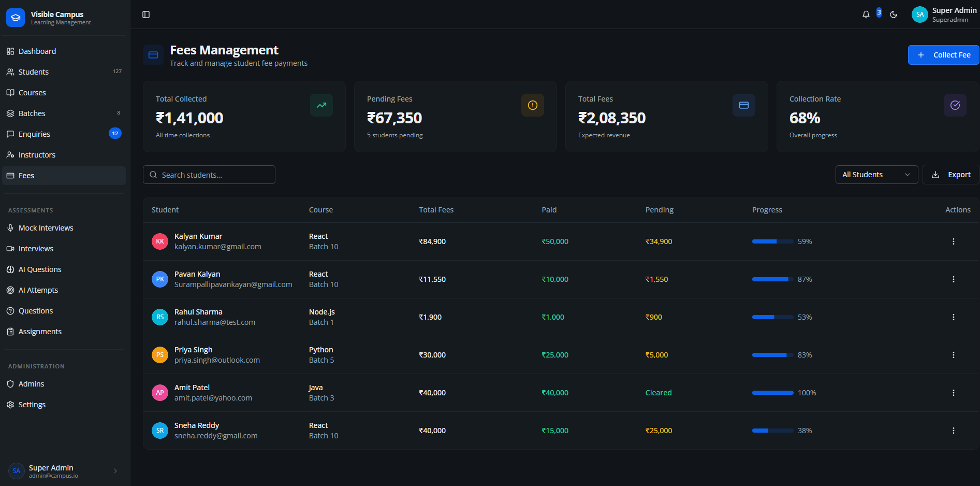
Task: Open actions menu for Amit Patel
Action: (953, 393)
